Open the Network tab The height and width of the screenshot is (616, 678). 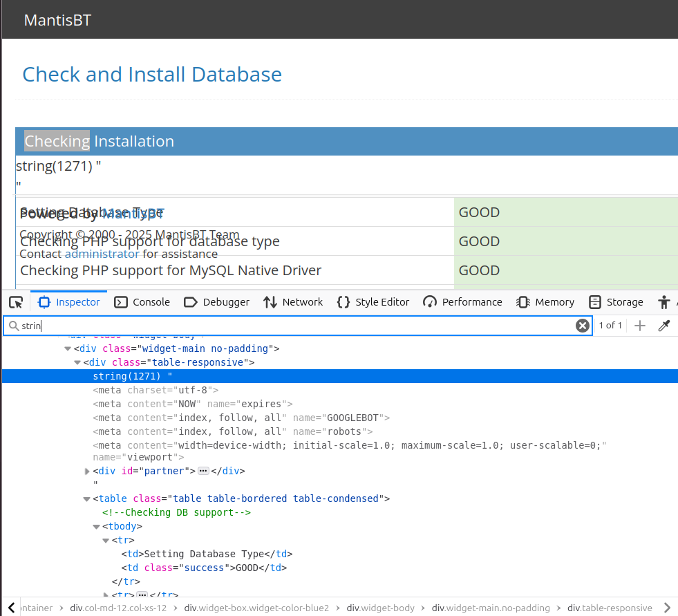pos(293,302)
